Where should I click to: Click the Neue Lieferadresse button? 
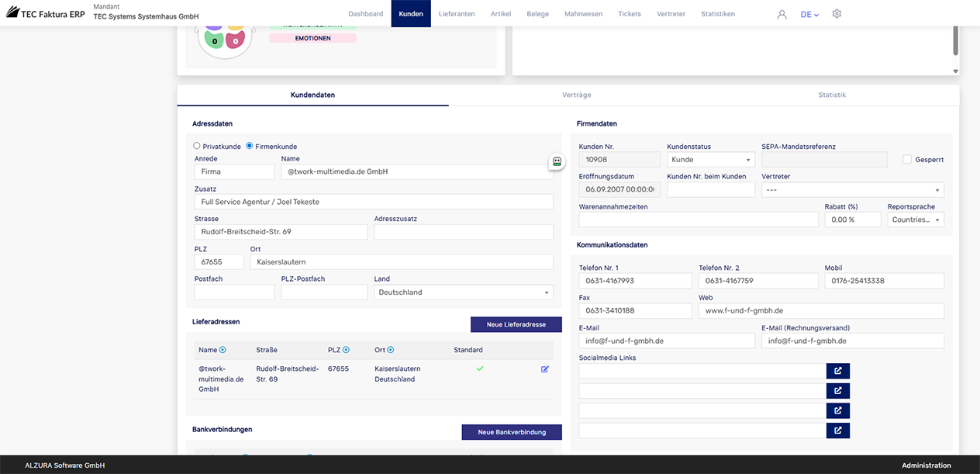click(x=516, y=324)
